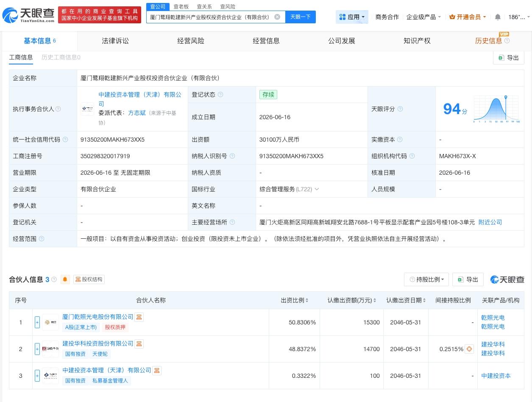The image size is (532, 402).
Task: Open the 历史信息 VIP tab
Action: pyautogui.click(x=489, y=41)
